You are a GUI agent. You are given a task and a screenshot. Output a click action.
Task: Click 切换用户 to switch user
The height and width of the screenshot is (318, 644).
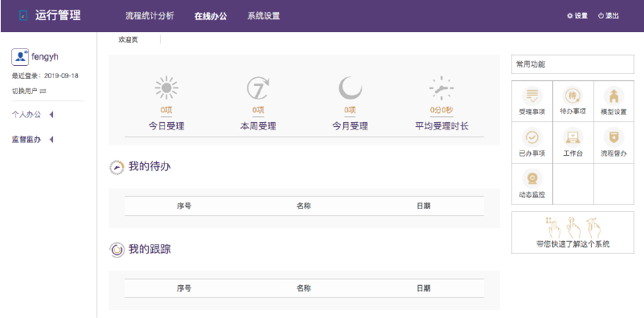point(29,91)
